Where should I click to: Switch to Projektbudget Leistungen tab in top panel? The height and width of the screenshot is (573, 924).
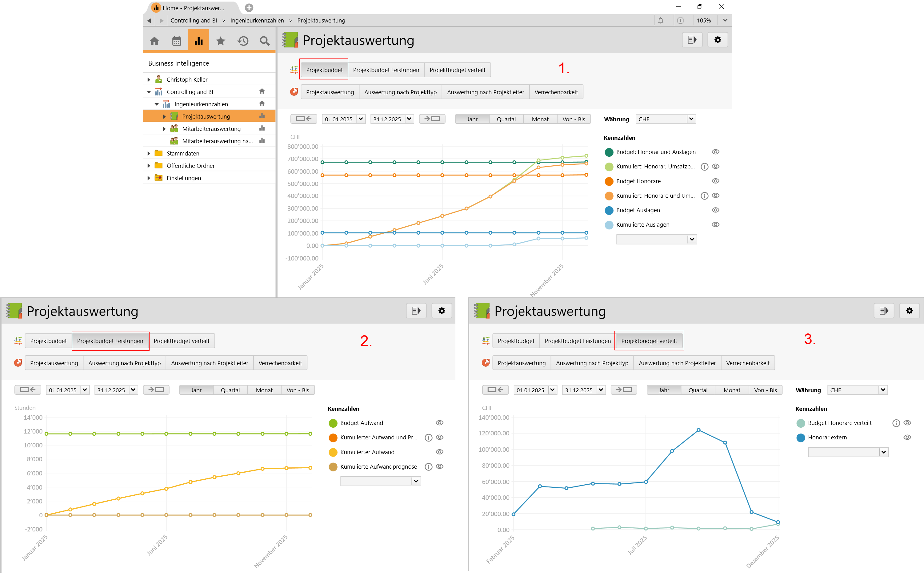point(386,70)
